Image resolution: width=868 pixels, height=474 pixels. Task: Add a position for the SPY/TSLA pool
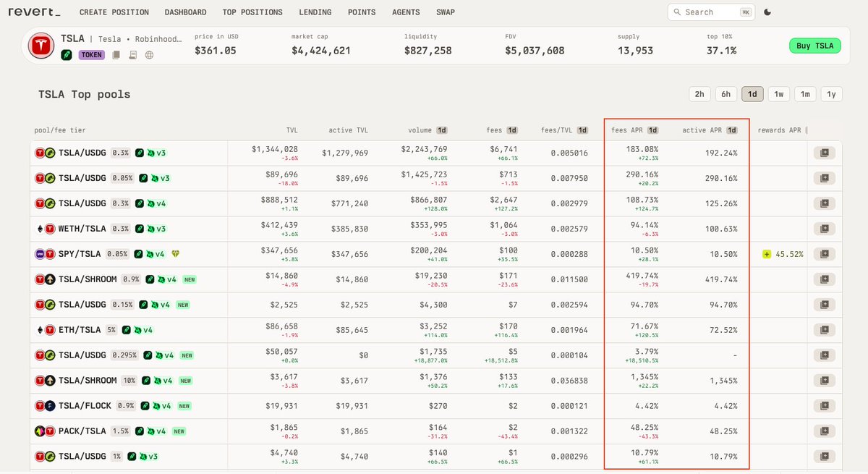click(825, 254)
